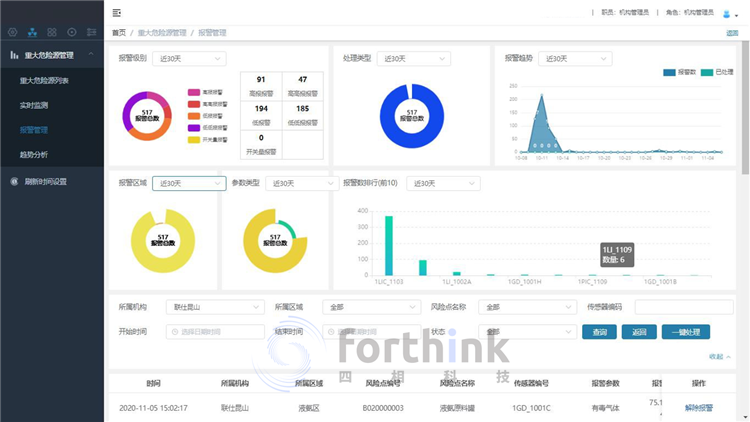The height and width of the screenshot is (422, 750).
Task: Click the 低报报警 orange legend swatch
Action: coord(193,116)
